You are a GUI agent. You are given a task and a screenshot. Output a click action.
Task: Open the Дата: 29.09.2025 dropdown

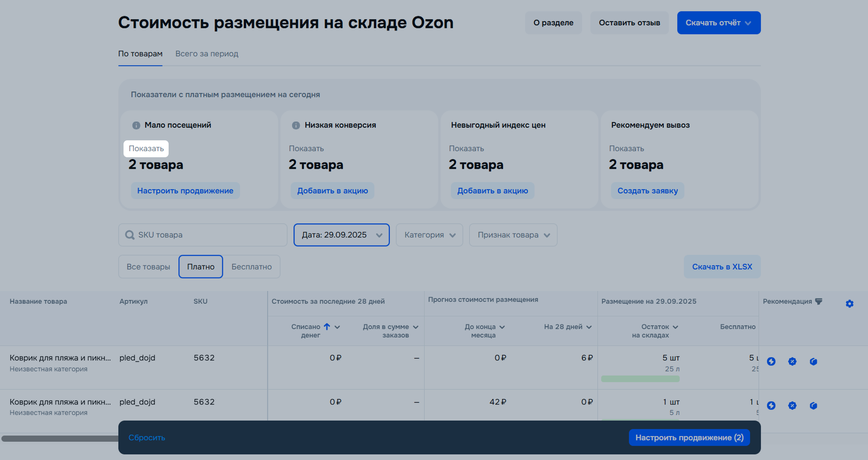(x=341, y=235)
